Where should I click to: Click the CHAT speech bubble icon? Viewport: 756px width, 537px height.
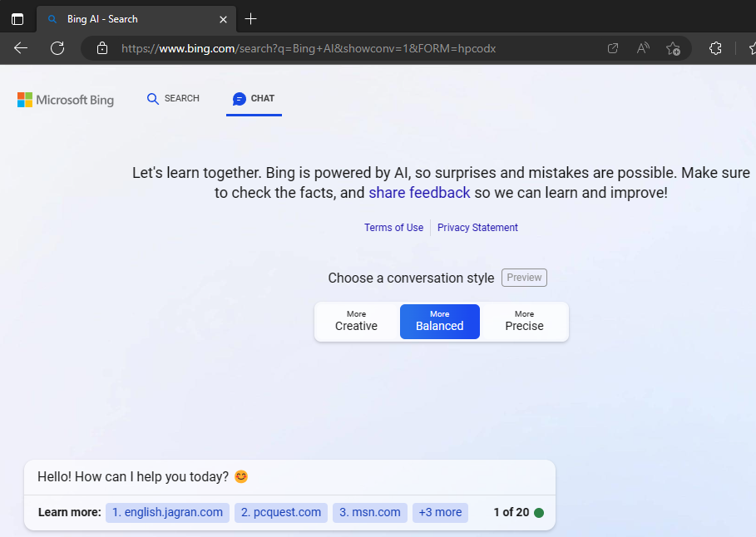pos(240,99)
